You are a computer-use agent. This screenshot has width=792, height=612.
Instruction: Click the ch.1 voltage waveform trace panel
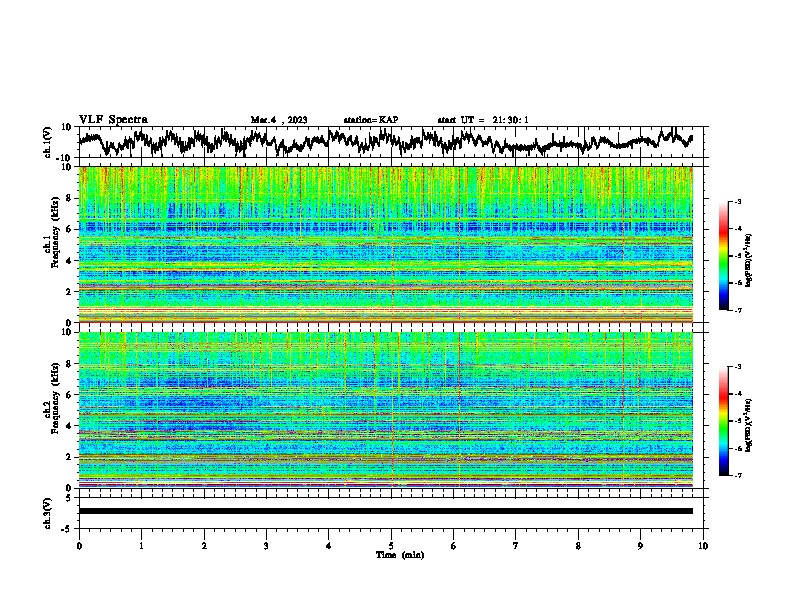pos(393,142)
